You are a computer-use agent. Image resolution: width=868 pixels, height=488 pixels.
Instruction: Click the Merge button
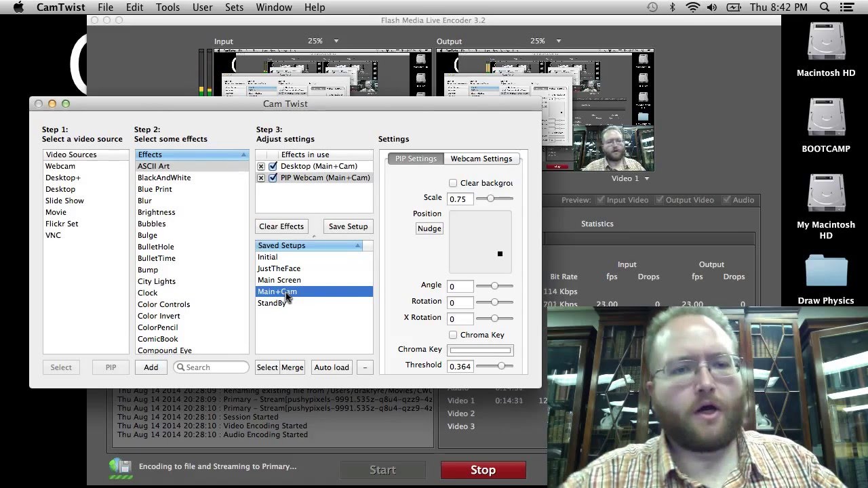pos(292,367)
